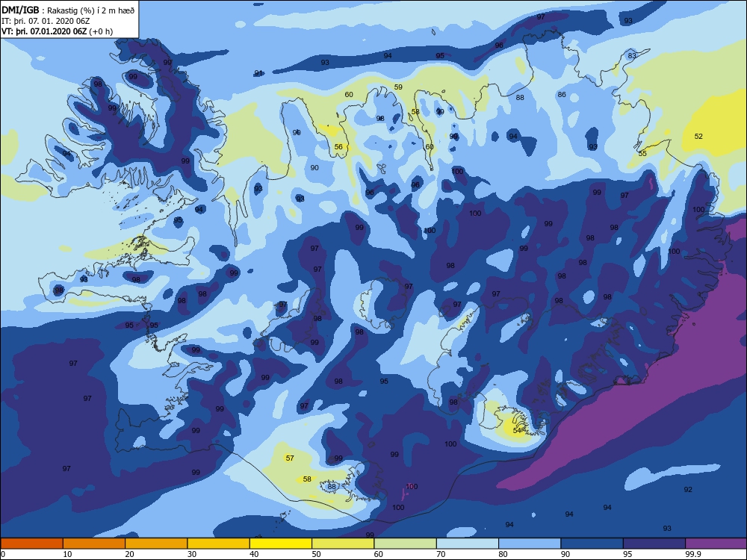Click the '10' legend scale label

tap(68, 554)
